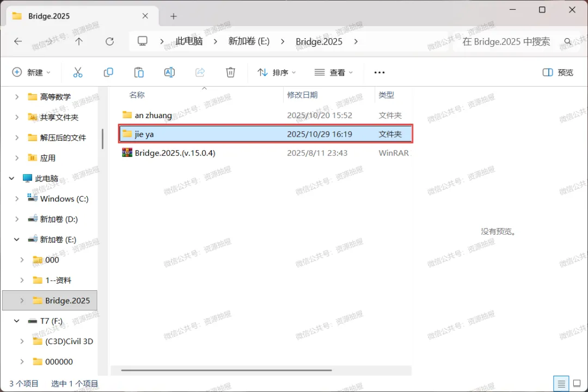This screenshot has height=392, width=588.
Task: Sort by 名称 column header
Action: pyautogui.click(x=137, y=95)
